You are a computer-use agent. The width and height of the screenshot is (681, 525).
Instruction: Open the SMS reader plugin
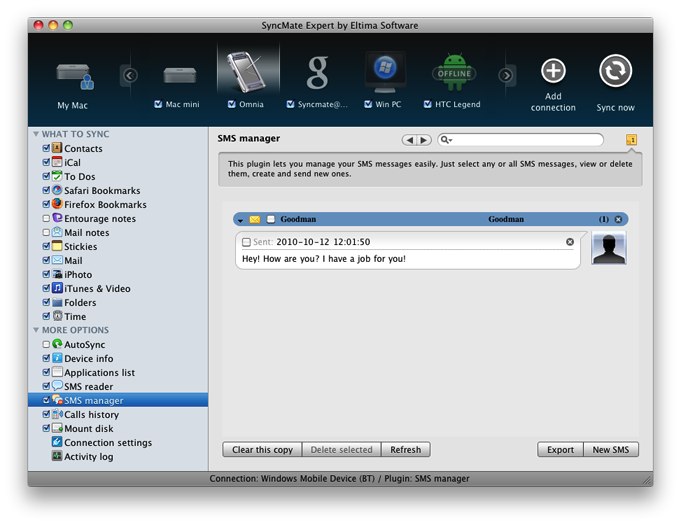tap(89, 386)
